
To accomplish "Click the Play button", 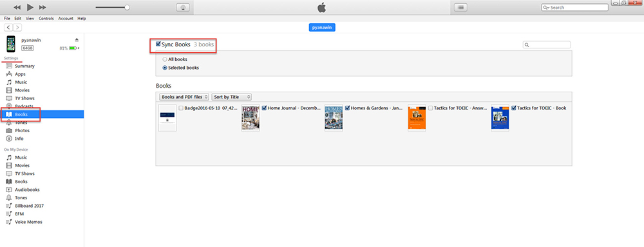I will pyautogui.click(x=30, y=7).
